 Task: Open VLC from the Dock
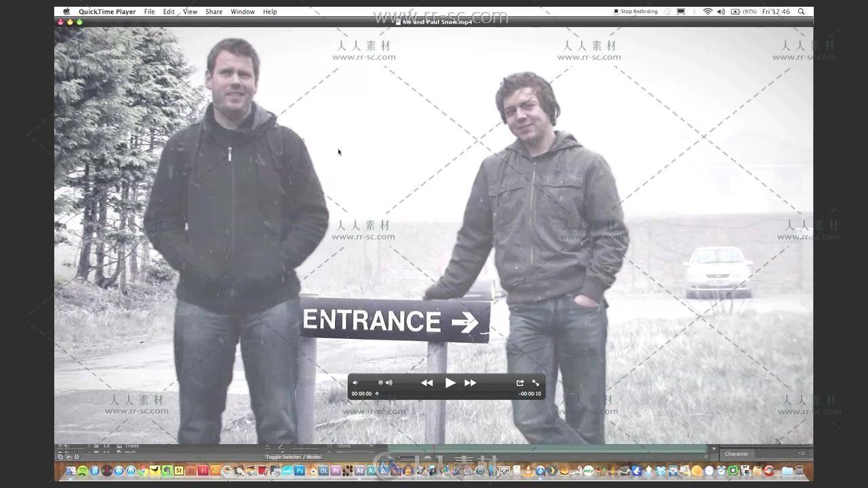pos(528,470)
